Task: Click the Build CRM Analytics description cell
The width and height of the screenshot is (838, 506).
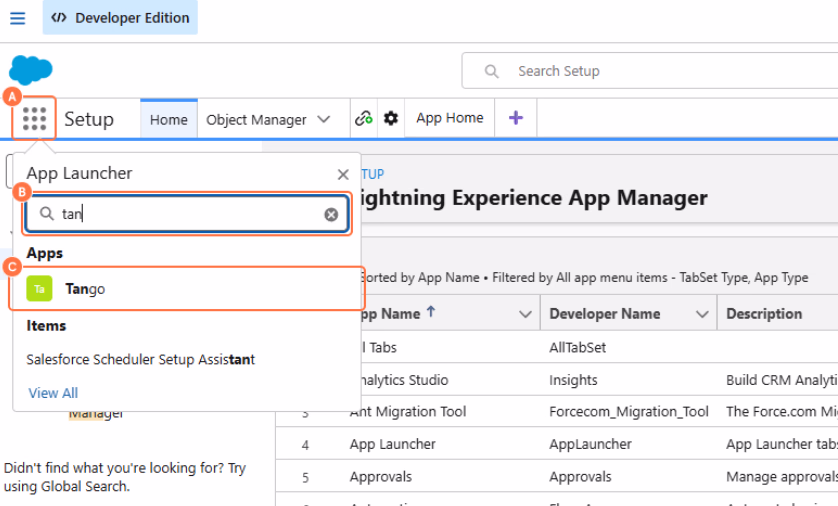Action: point(782,380)
